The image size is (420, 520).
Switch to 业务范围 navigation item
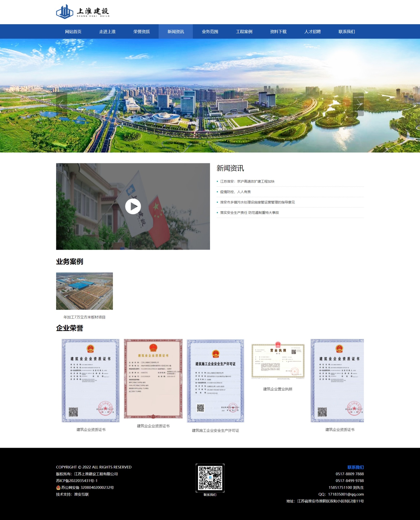pyautogui.click(x=210, y=32)
